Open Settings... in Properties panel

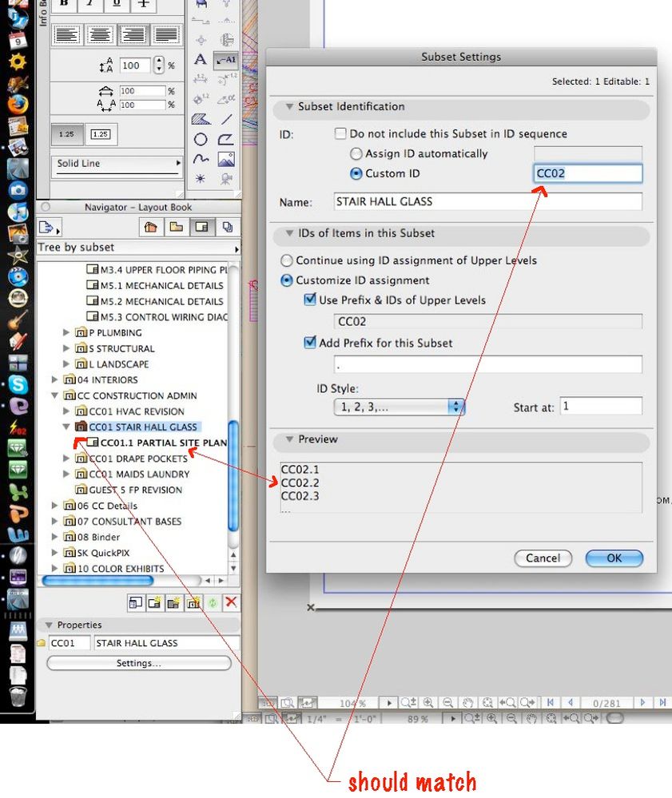point(138,663)
